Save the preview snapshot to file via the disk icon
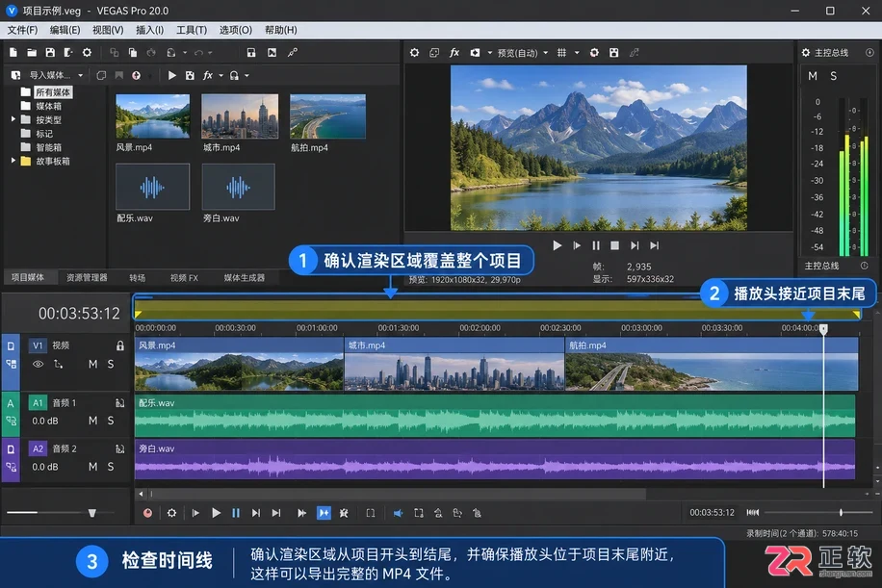Viewport: 882px width, 588px height. coord(613,52)
